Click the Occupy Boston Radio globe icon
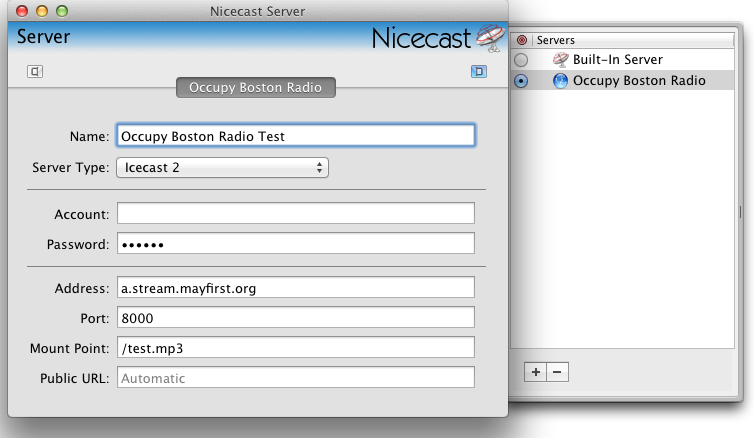Screen dimensions: 754x438 pos(560,81)
